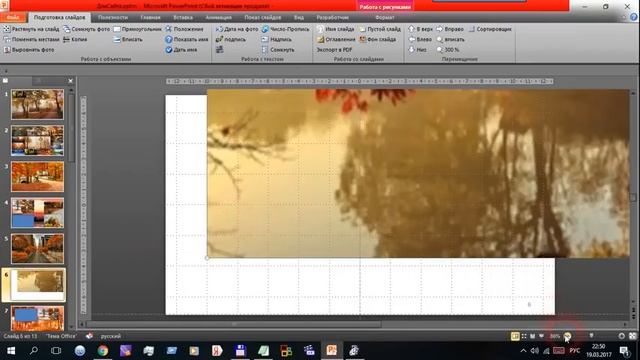Switch to the Полезности tab

113,18
